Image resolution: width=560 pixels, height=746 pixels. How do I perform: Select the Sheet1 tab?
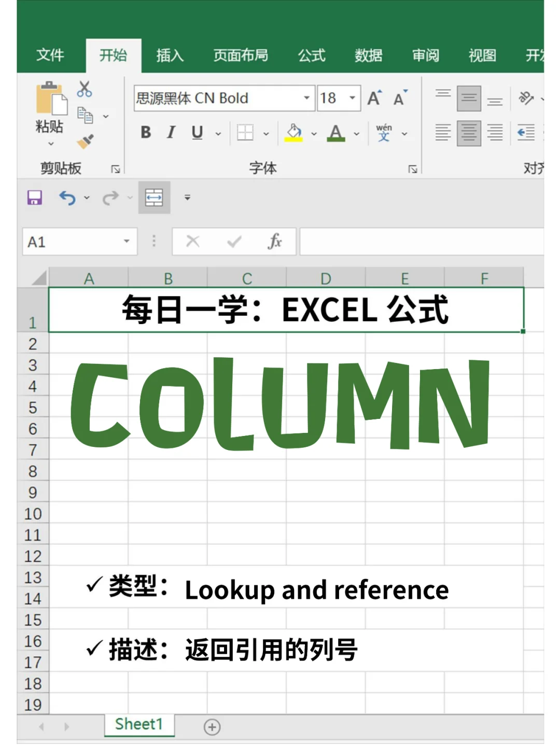click(x=139, y=724)
